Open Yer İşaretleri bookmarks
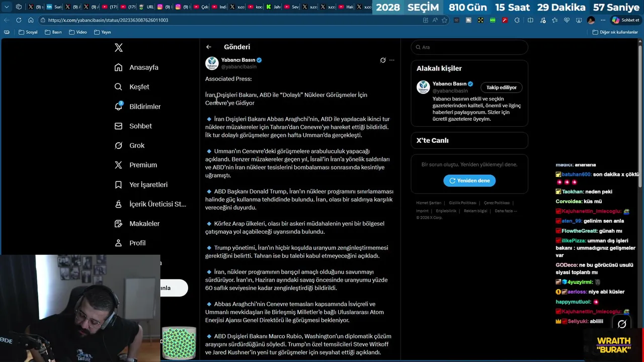Viewport: 644px width, 362px height. [x=141, y=185]
